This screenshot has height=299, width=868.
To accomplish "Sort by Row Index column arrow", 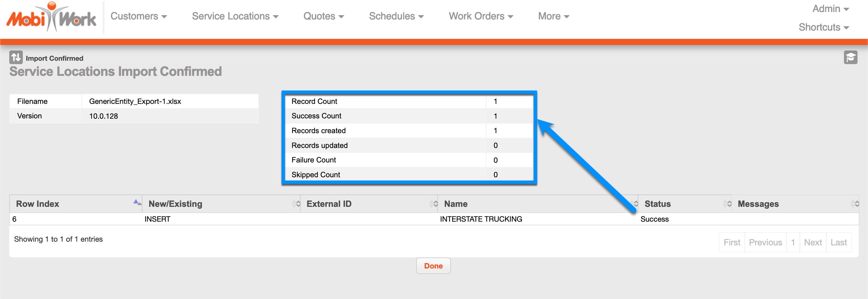I will tap(137, 203).
